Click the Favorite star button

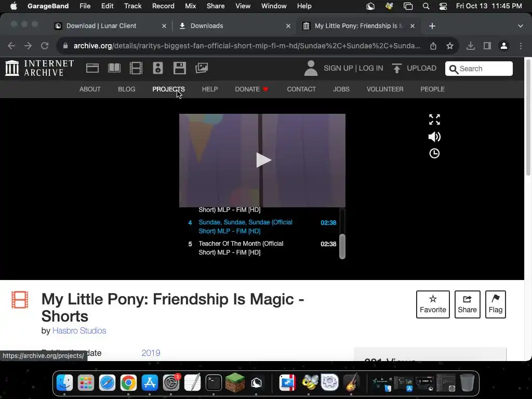(433, 304)
